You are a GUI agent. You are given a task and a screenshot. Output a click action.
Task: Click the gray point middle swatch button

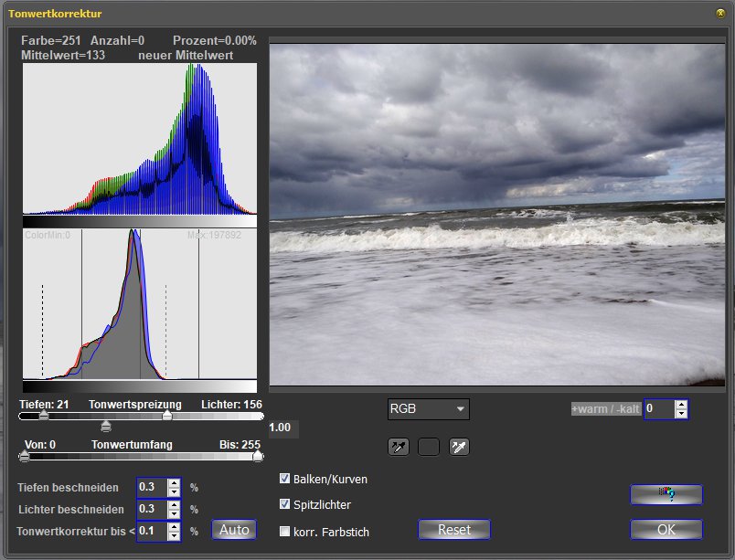429,447
